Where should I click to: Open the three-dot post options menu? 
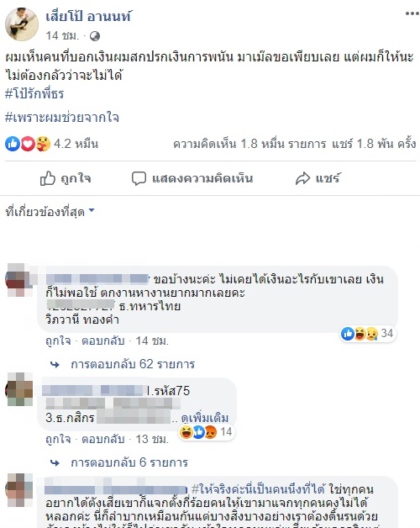(412, 13)
